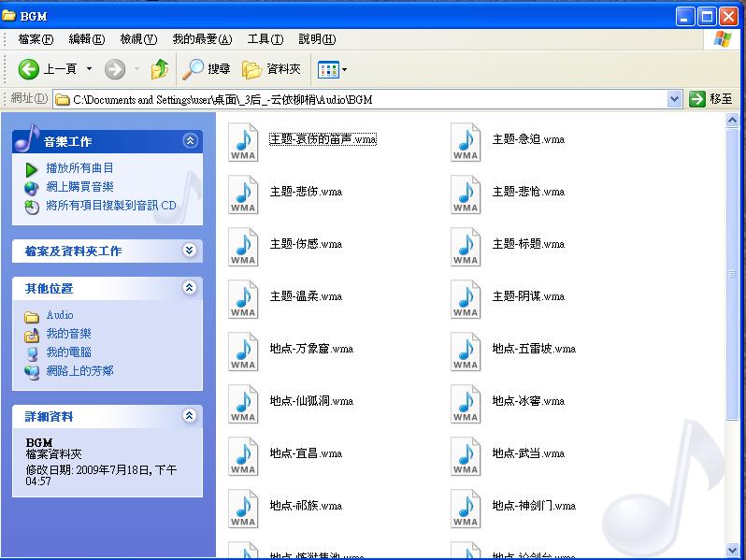Select WMA icon of 地点-武当.wma
746x560 pixels.
click(466, 456)
